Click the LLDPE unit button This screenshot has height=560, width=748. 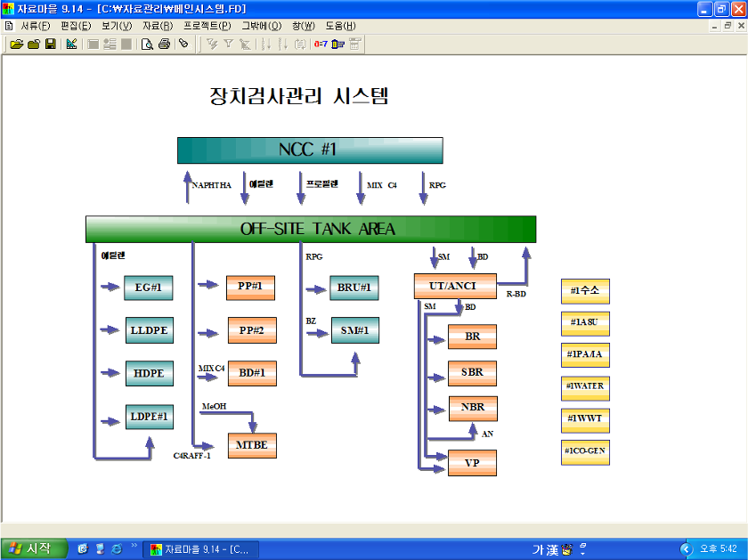(148, 330)
